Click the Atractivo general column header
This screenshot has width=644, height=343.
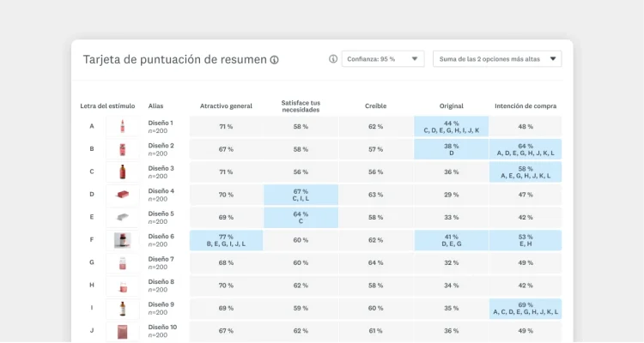tap(226, 106)
